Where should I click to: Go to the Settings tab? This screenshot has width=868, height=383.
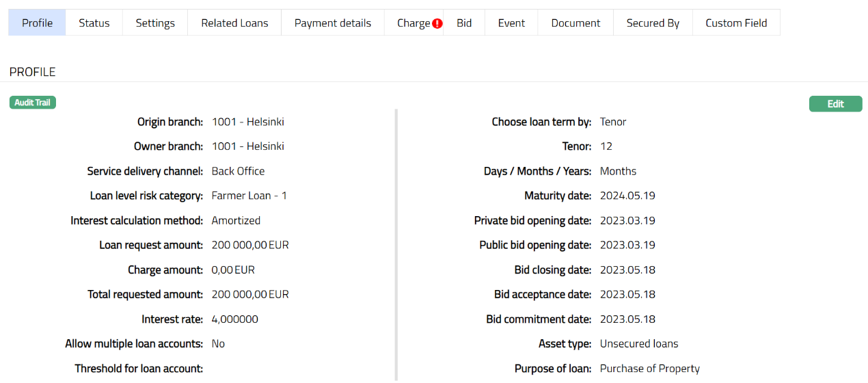coord(155,23)
